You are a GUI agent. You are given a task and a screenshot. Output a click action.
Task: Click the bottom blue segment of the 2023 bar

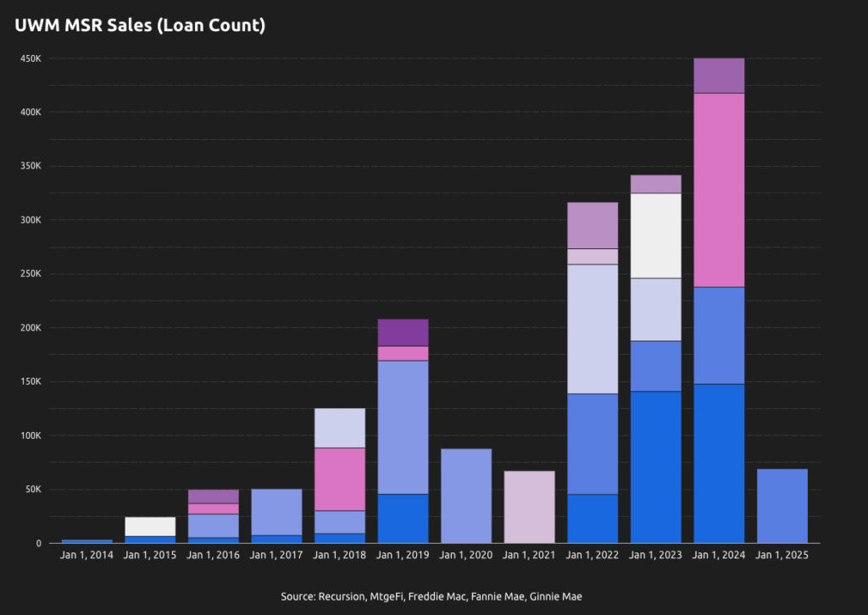(x=656, y=467)
